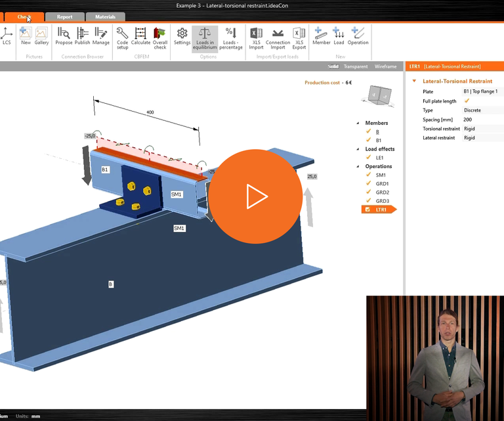Collapse the Operations tree group
The height and width of the screenshot is (421, 504).
point(358,167)
